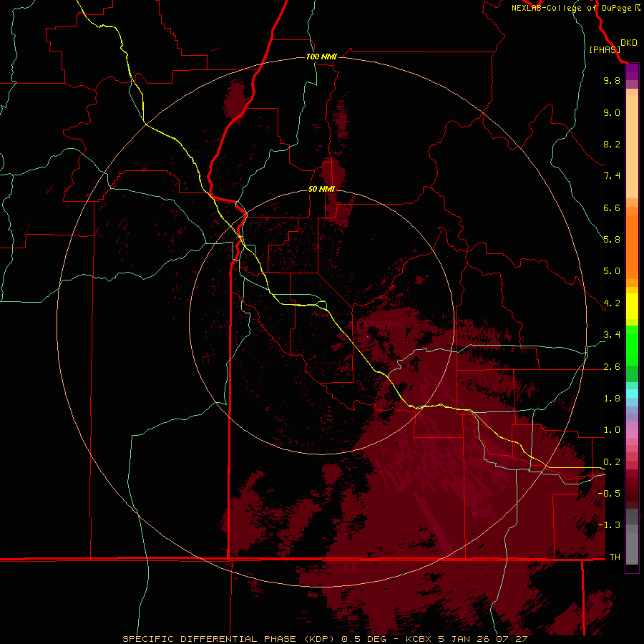
Task: Click the 2.6 scale label
Action: pyautogui.click(x=612, y=367)
